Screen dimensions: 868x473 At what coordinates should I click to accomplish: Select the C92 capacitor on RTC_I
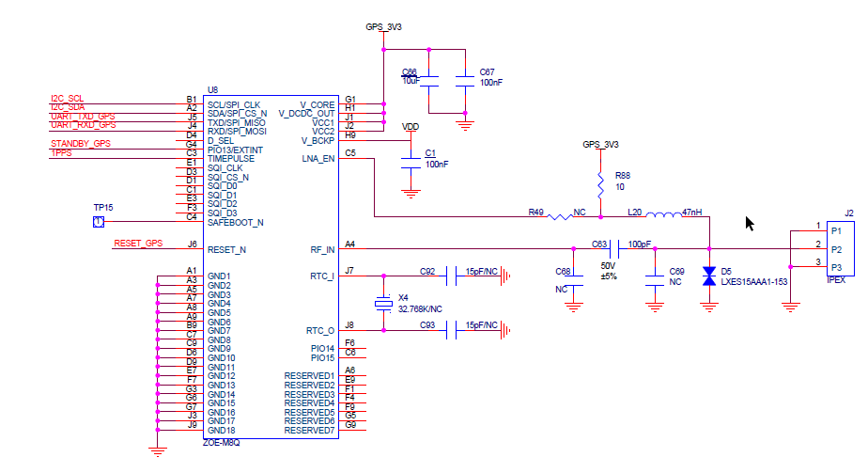447,276
